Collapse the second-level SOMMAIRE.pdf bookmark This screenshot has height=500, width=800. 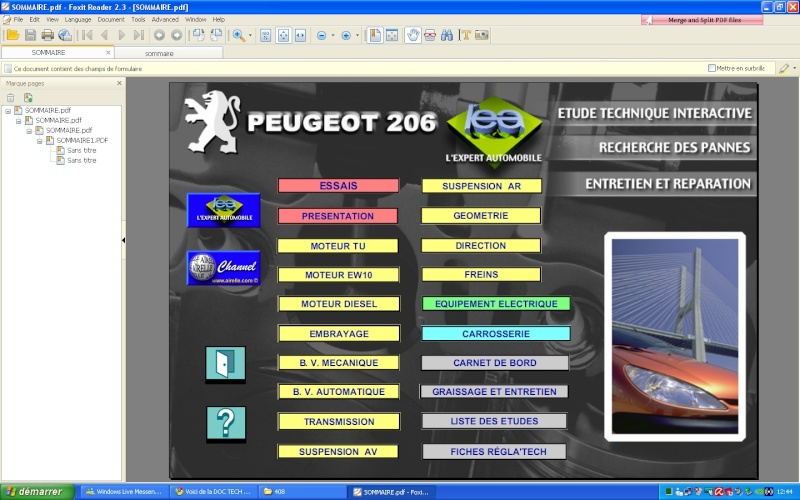click(19, 121)
